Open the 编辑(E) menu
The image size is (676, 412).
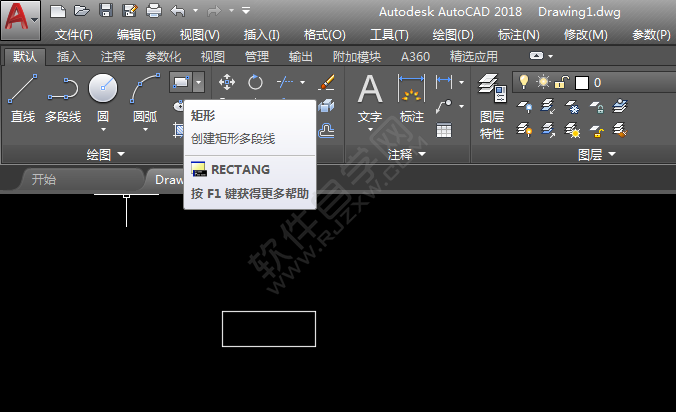(x=136, y=35)
